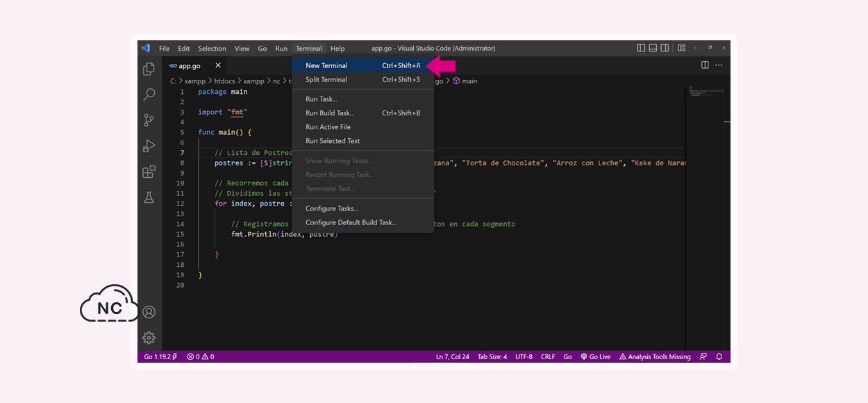This screenshot has width=868, height=403.
Task: Open Customize Layout icon in title bar
Action: pos(681,48)
